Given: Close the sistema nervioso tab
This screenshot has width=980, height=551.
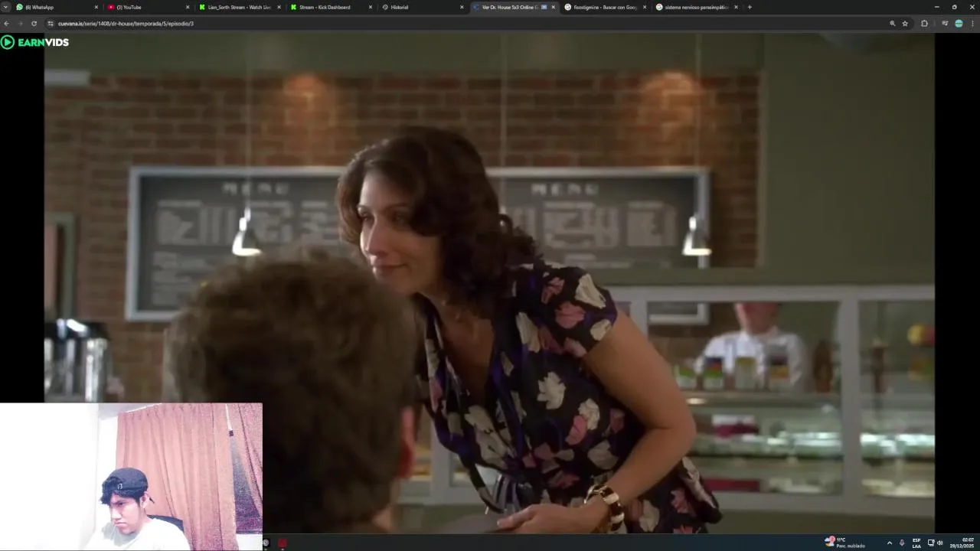Looking at the screenshot, I should (736, 7).
